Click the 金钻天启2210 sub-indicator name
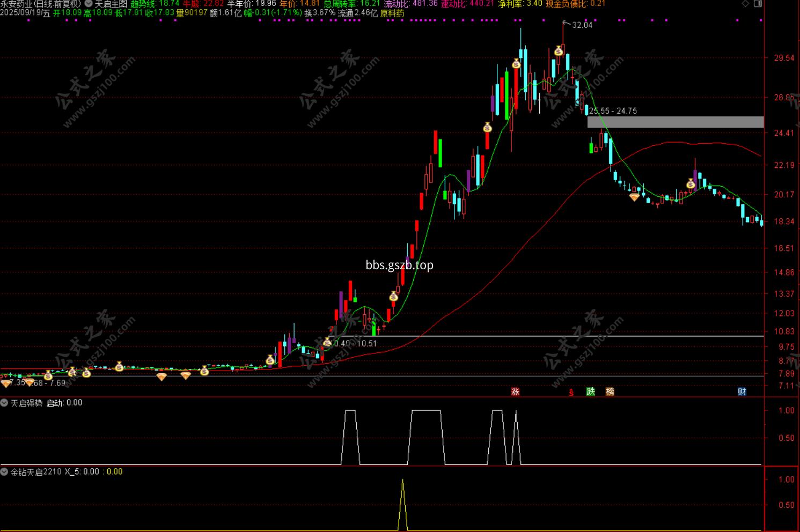800x532 pixels. pos(36,472)
